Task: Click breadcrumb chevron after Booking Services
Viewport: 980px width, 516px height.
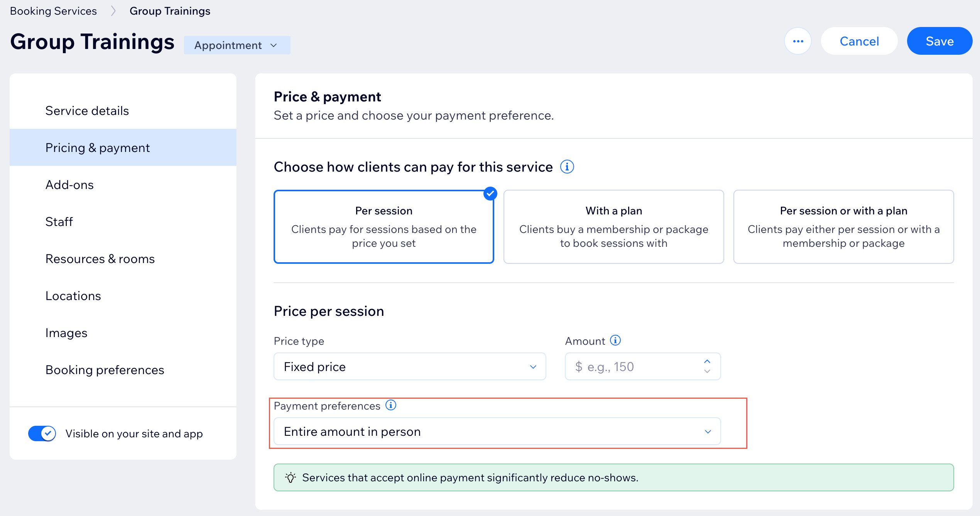Action: point(113,11)
